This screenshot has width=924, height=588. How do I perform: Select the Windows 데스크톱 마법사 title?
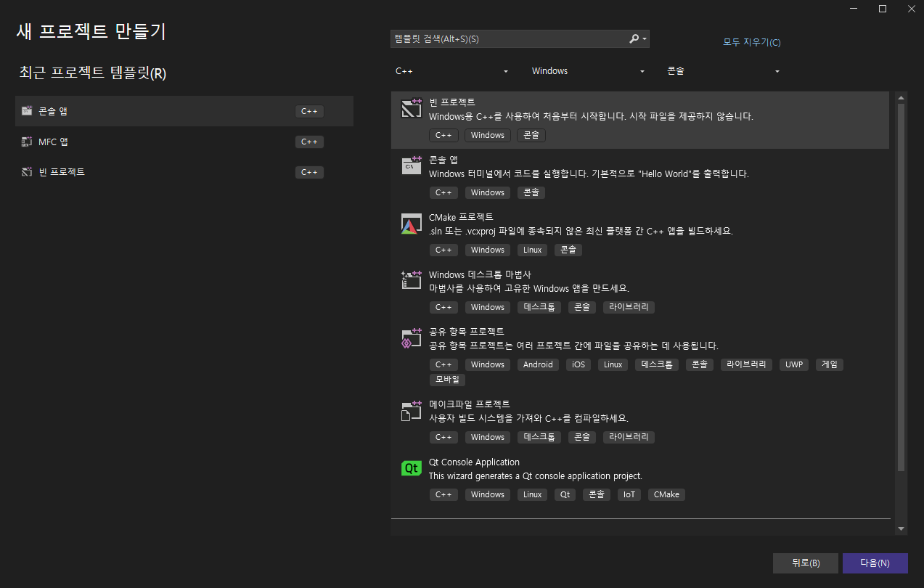(x=480, y=274)
